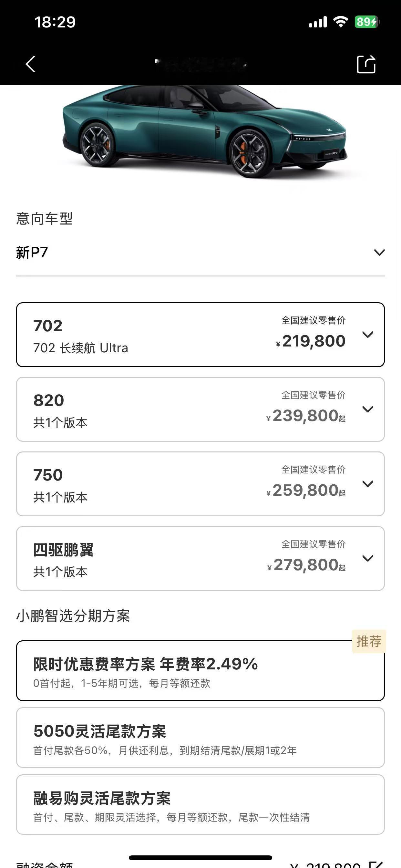Expand the 四驱鹏翼 version chevron
Image resolution: width=401 pixels, height=868 pixels.
click(x=368, y=558)
